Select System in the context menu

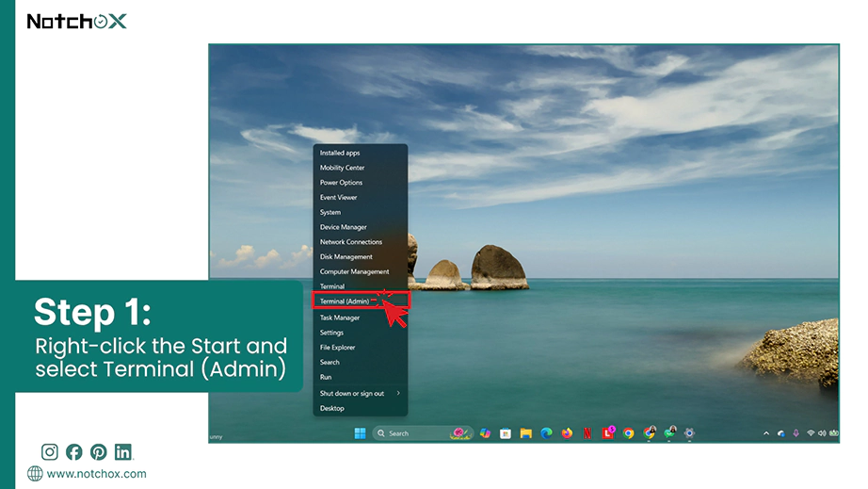click(361, 213)
